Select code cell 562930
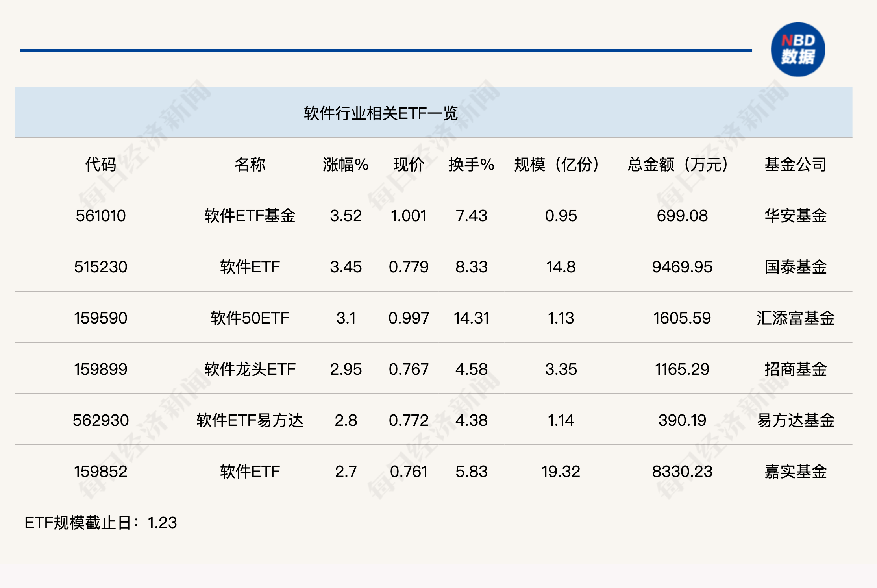 [x=101, y=420]
